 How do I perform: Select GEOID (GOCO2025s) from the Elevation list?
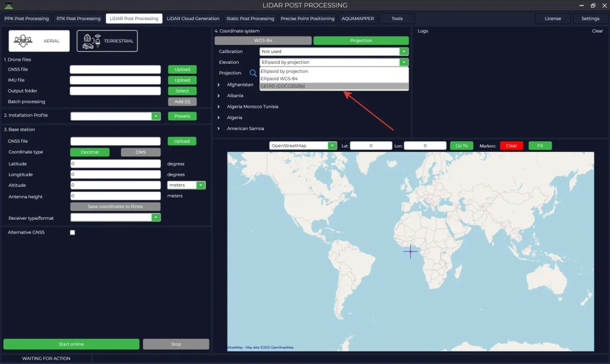[x=298, y=86]
